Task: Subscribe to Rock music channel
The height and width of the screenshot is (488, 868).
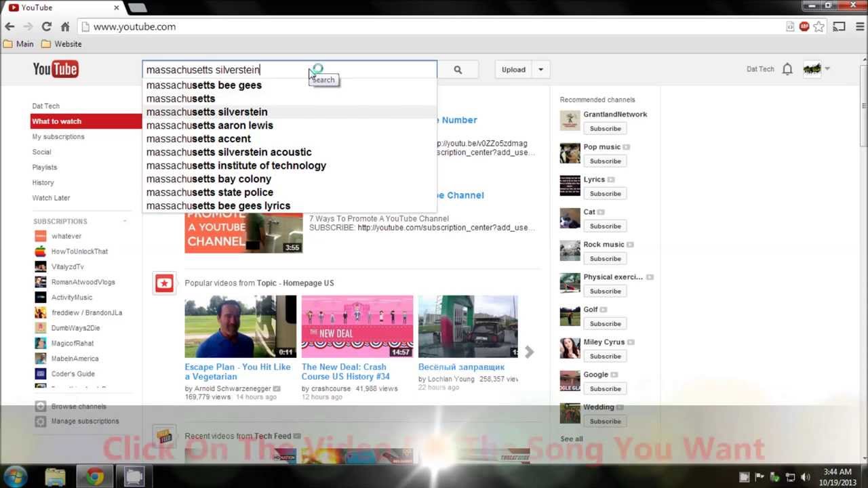Action: pos(605,259)
